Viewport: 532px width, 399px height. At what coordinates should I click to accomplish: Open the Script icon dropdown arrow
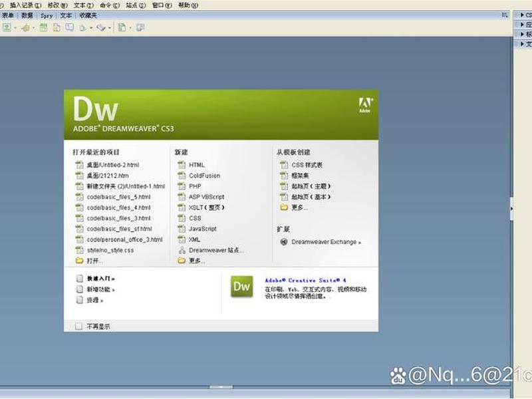(109, 28)
